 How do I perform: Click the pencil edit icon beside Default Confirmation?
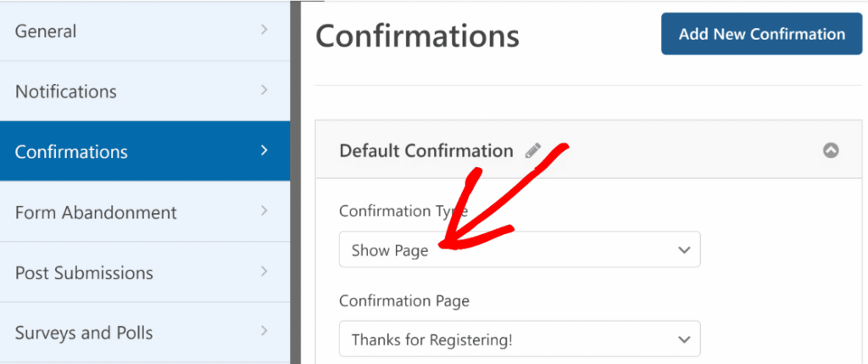click(532, 151)
